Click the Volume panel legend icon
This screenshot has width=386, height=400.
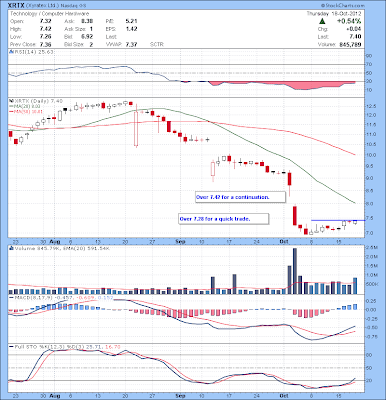coord(11,248)
